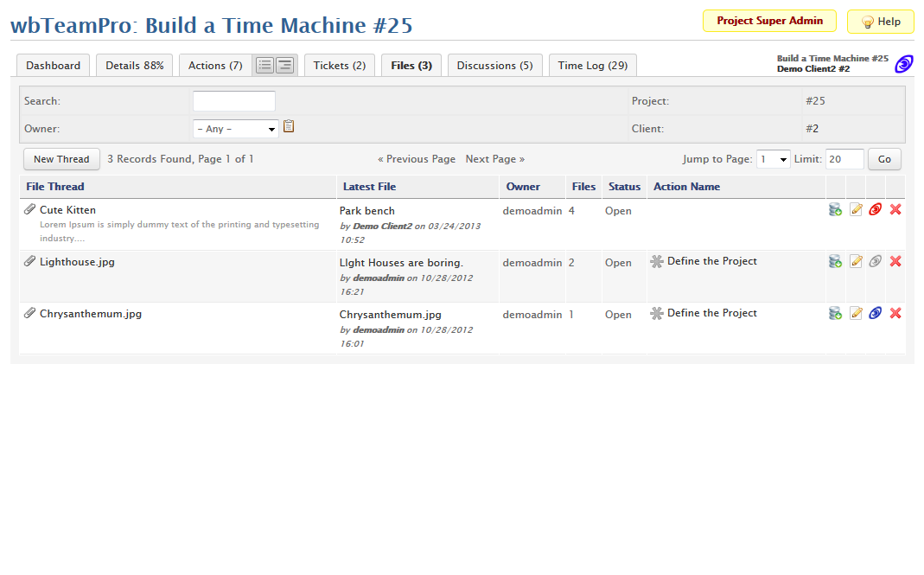Open the Owner dropdown
Viewport: 924px width, 575px height.
pos(235,129)
